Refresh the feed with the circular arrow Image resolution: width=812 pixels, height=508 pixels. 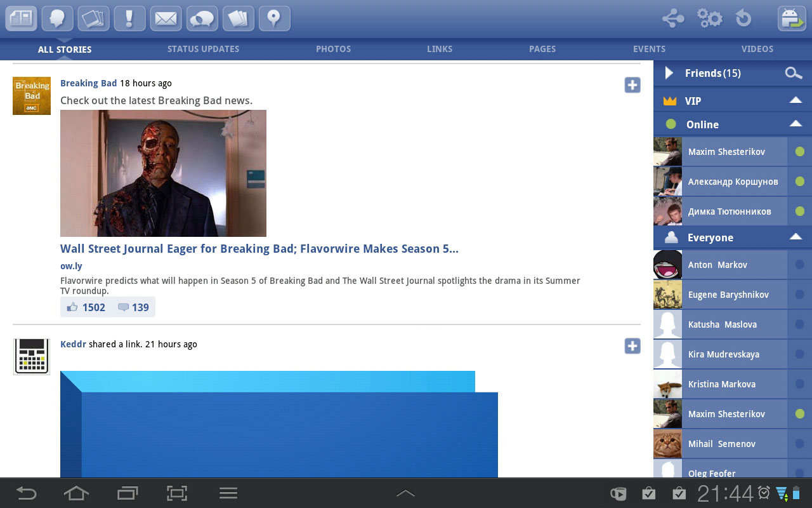(x=743, y=18)
